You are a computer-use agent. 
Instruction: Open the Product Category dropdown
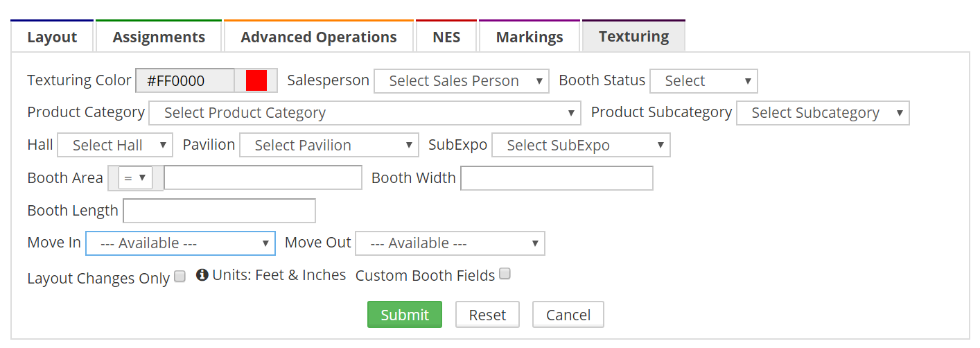(x=365, y=113)
